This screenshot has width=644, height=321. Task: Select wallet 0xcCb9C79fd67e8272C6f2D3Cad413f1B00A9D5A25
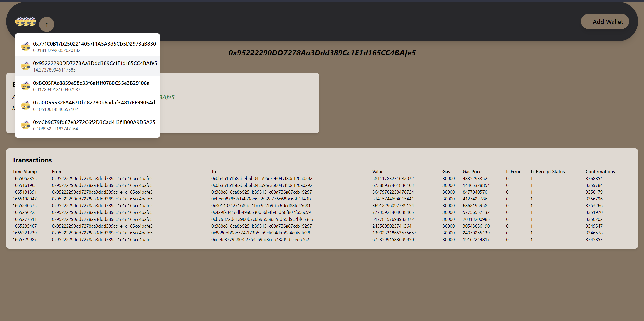(x=94, y=122)
